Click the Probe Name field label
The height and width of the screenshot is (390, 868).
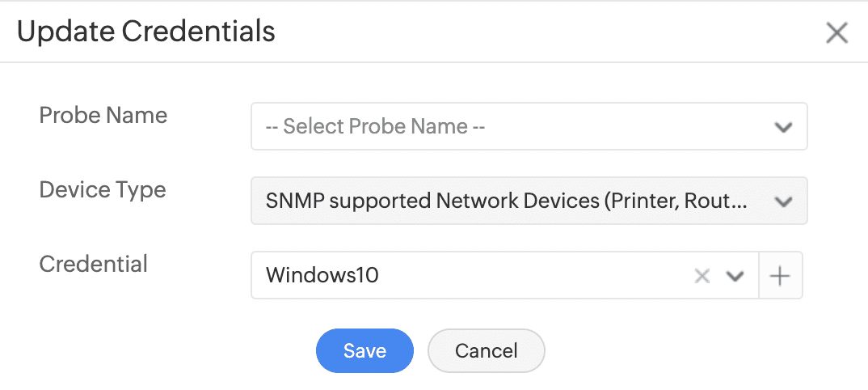103,116
